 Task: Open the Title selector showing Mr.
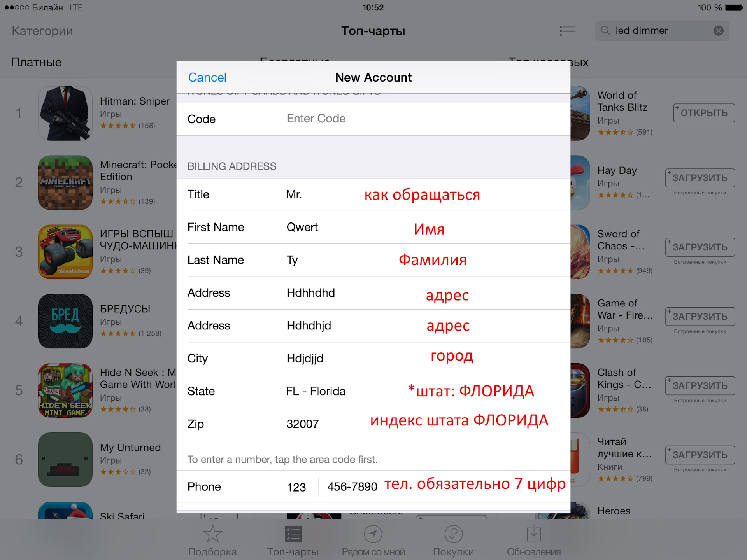(x=373, y=194)
